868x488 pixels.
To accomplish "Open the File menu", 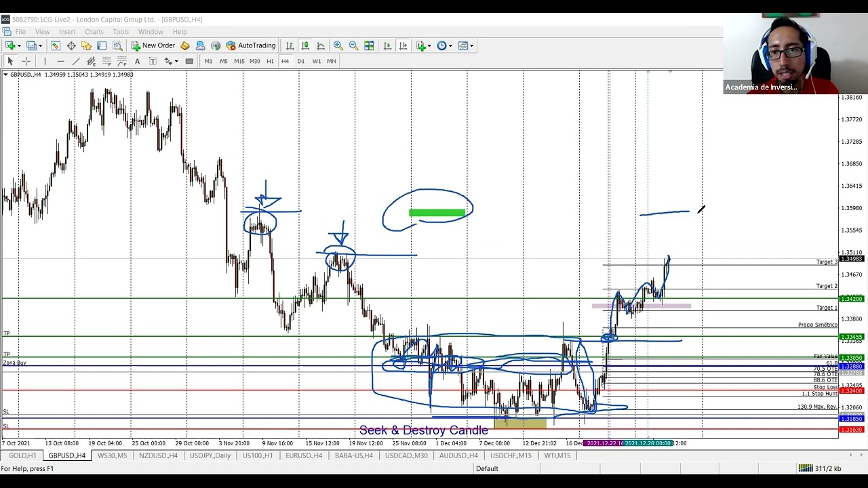I will pyautogui.click(x=20, y=32).
